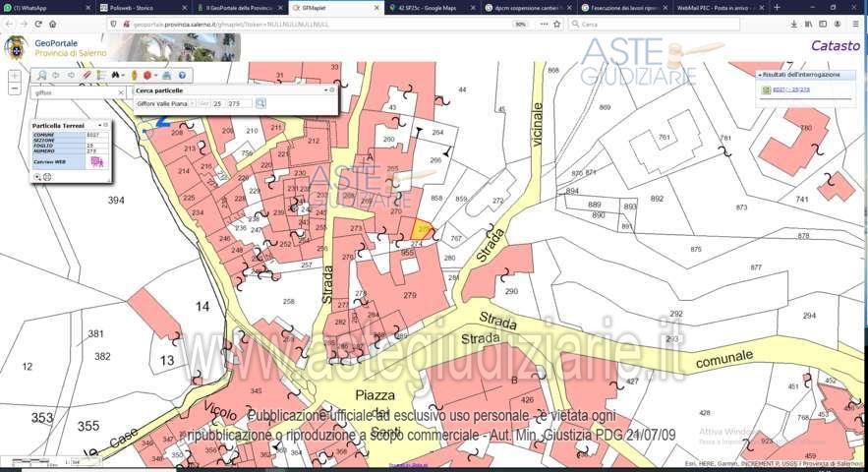The width and height of the screenshot is (868, 472).
Task: Click the highlighted yellow parcel on map
Action: tap(421, 227)
